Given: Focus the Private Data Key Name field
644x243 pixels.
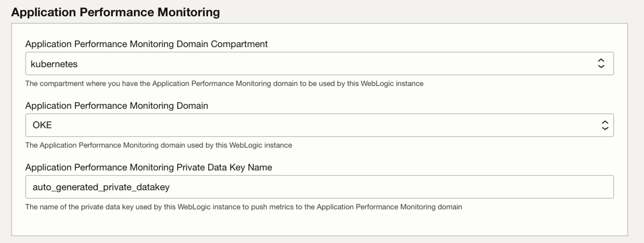Looking at the screenshot, I should pyautogui.click(x=319, y=187).
